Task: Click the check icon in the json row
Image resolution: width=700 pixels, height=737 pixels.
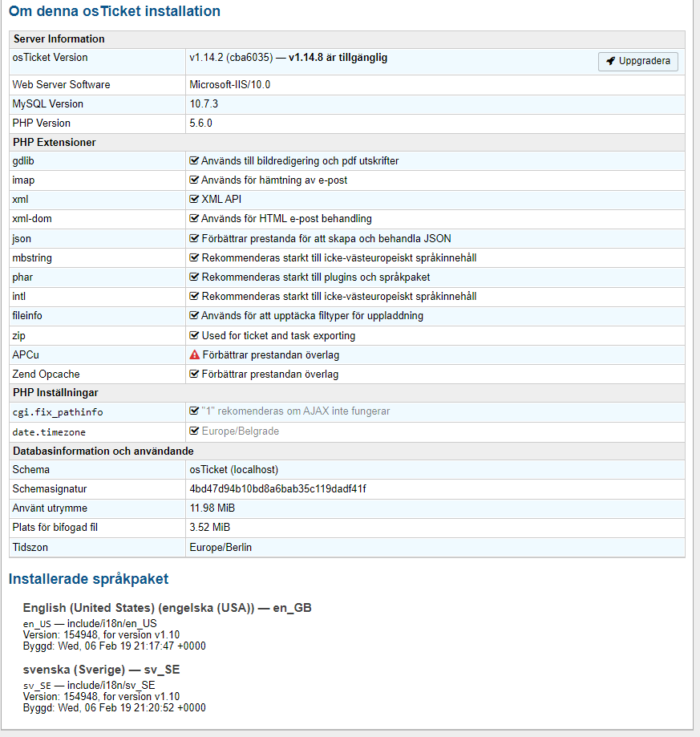Action: (x=194, y=239)
